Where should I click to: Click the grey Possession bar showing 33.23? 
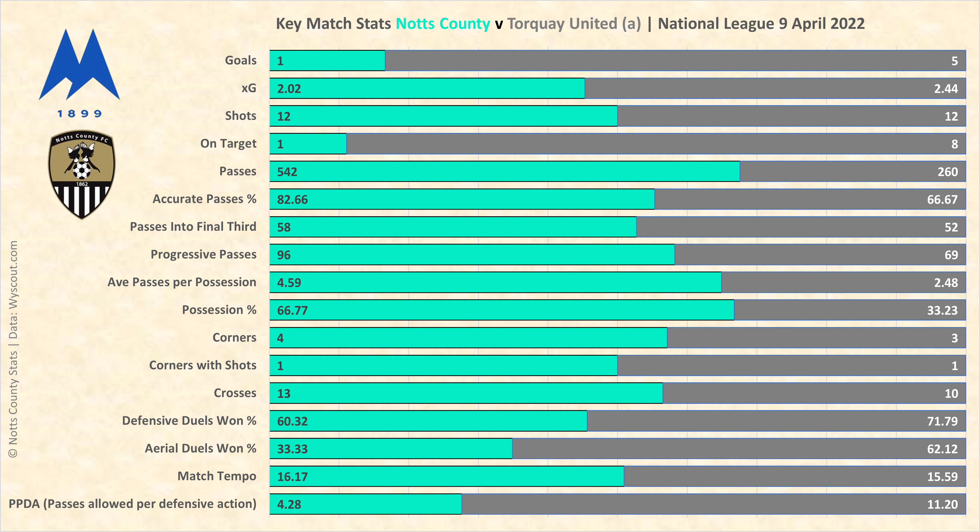click(x=850, y=310)
